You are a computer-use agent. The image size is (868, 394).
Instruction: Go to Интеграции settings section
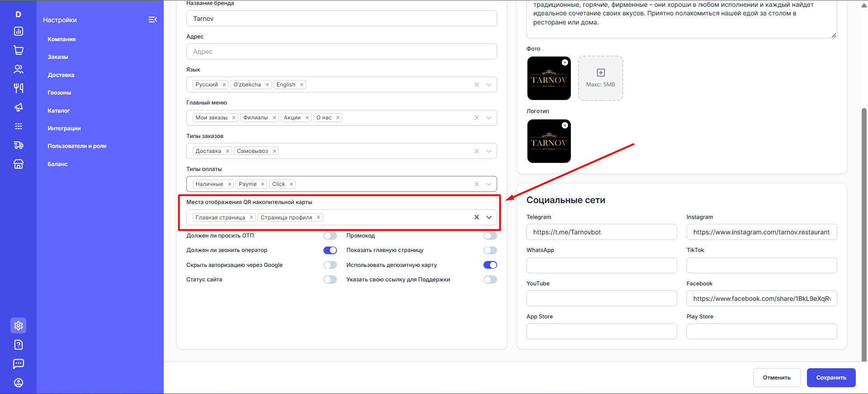[x=64, y=128]
